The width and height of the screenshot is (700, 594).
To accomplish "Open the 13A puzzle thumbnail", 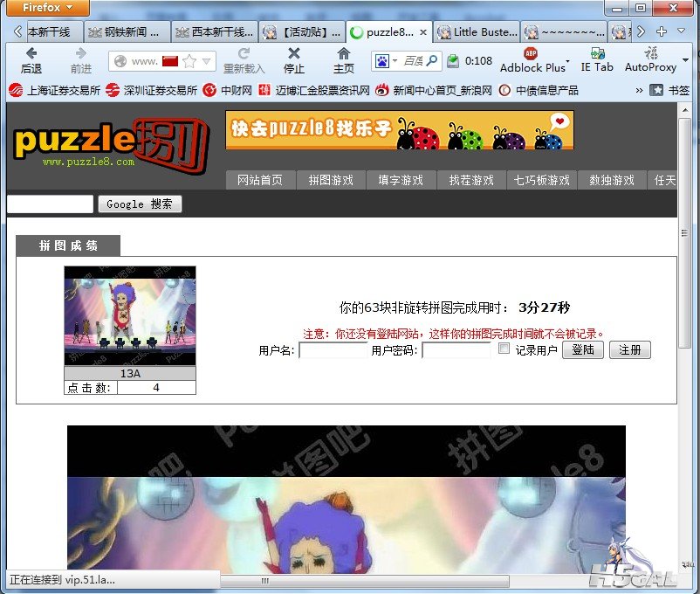I will point(130,315).
